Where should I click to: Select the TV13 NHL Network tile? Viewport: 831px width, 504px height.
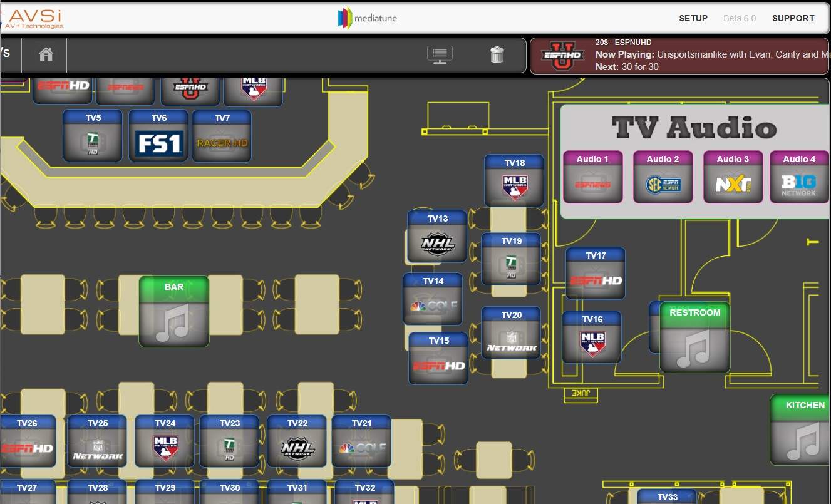(x=437, y=237)
